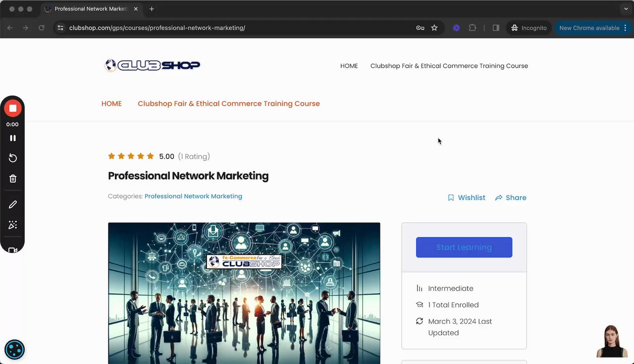This screenshot has height=364, width=634.
Task: Click the orange HOME link
Action: [x=111, y=104]
